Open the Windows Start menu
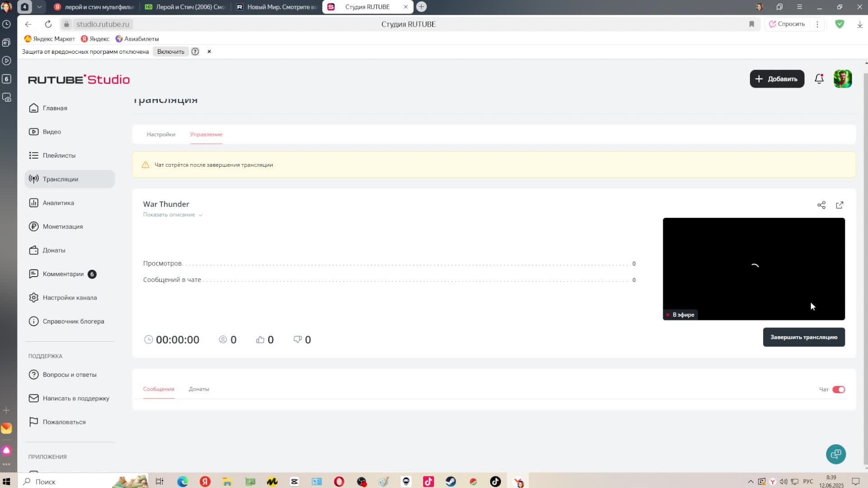The image size is (868, 488). pos(6,482)
